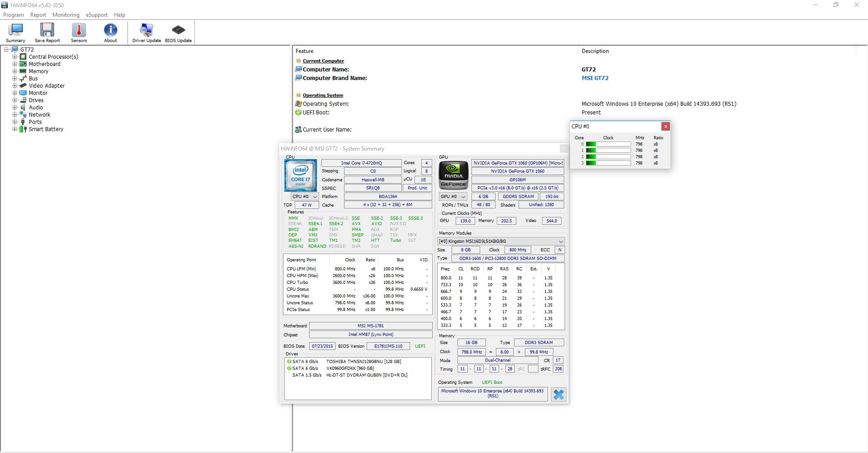
Task: Open the Report menu
Action: point(38,15)
